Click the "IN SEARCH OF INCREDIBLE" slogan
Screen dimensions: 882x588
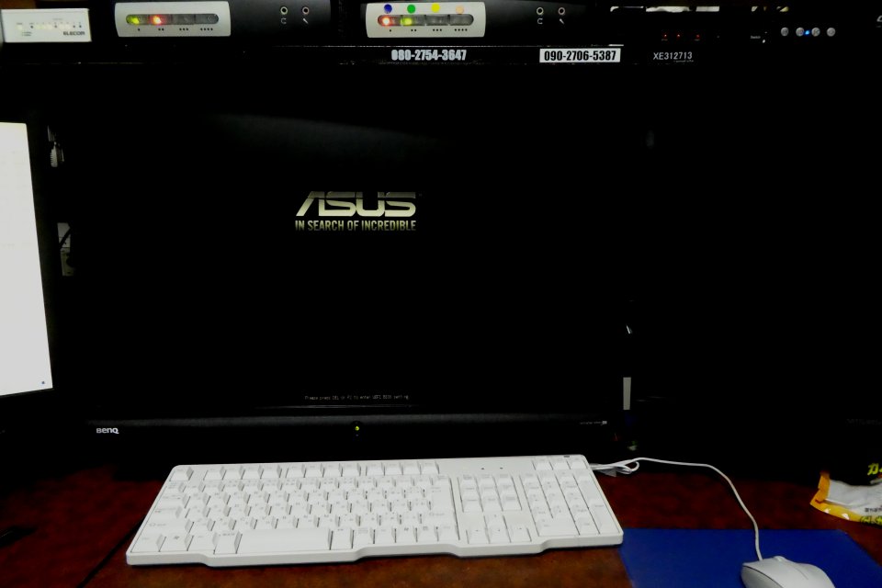[356, 226]
